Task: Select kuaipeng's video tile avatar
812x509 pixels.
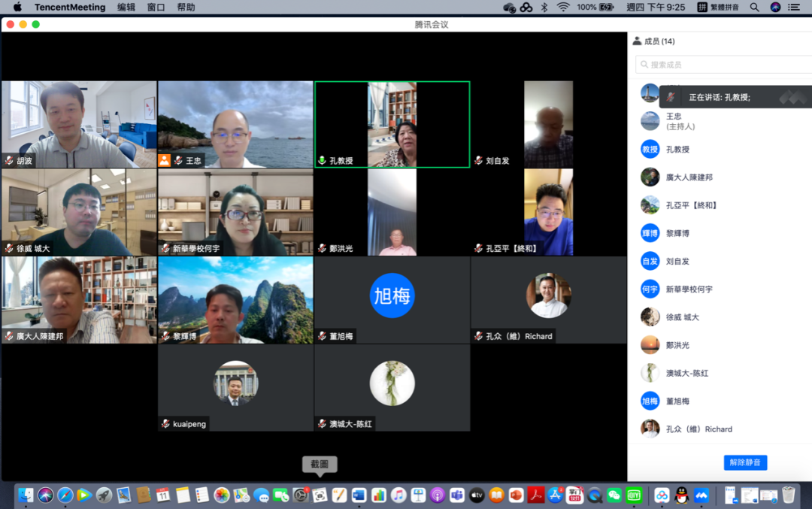Action: click(x=235, y=383)
